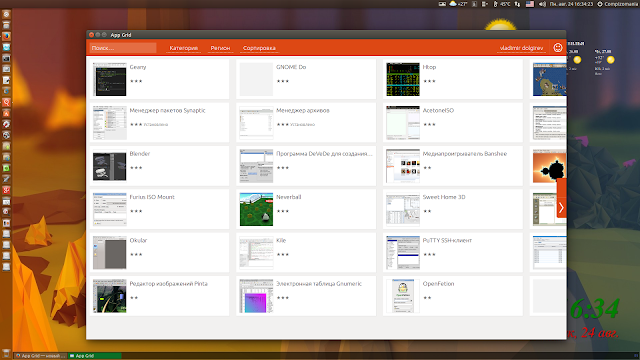Switch to the App Grid taskbar item

tap(95, 356)
